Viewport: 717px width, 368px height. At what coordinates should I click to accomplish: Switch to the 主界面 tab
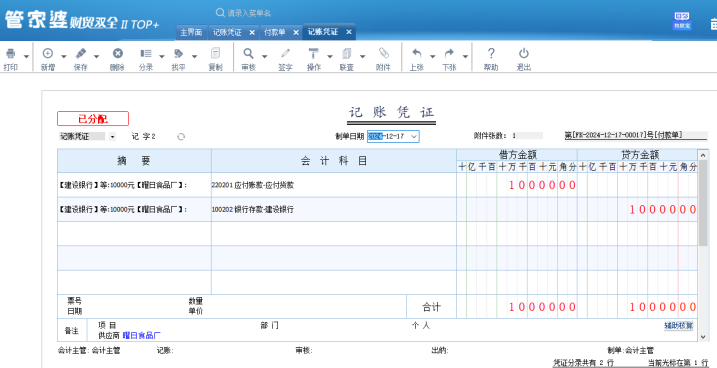[x=191, y=32]
